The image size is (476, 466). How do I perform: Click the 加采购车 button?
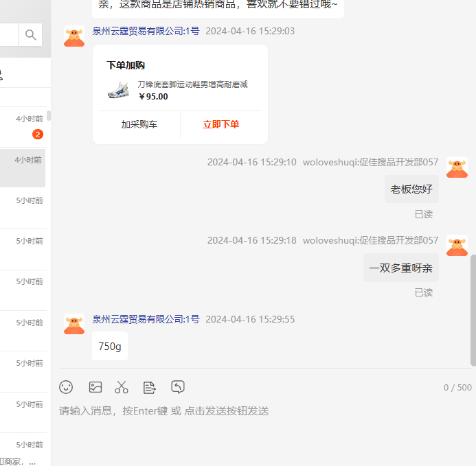[x=139, y=124]
